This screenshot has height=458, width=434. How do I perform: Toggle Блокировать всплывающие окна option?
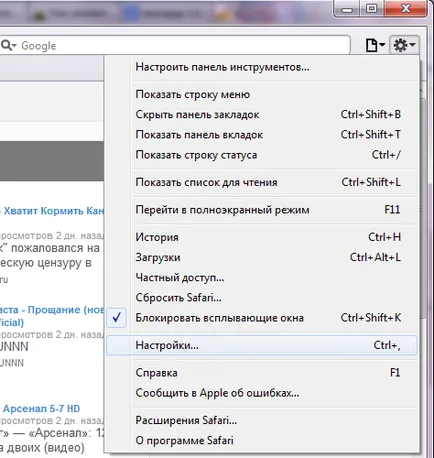[262, 318]
